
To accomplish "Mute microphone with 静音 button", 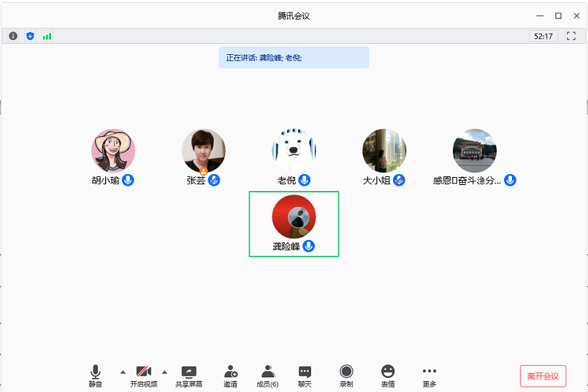I will pyautogui.click(x=95, y=376).
